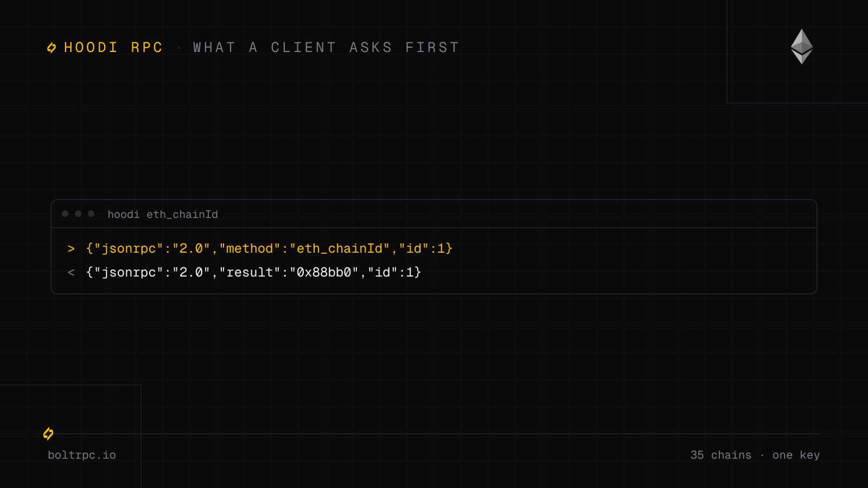868x488 pixels.
Task: Click the Ethereum diamond logo
Action: click(802, 47)
